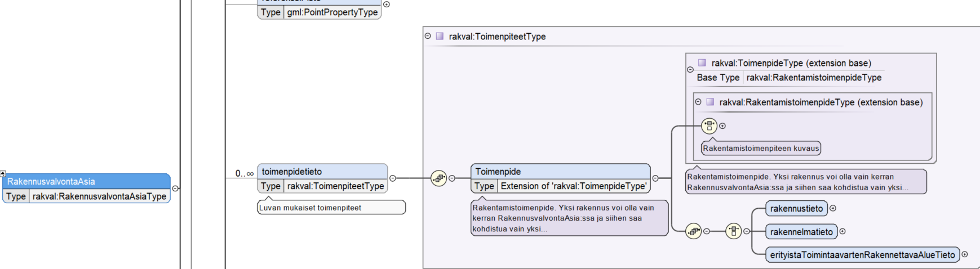Select the sequence compositor below the extension base

point(694,231)
